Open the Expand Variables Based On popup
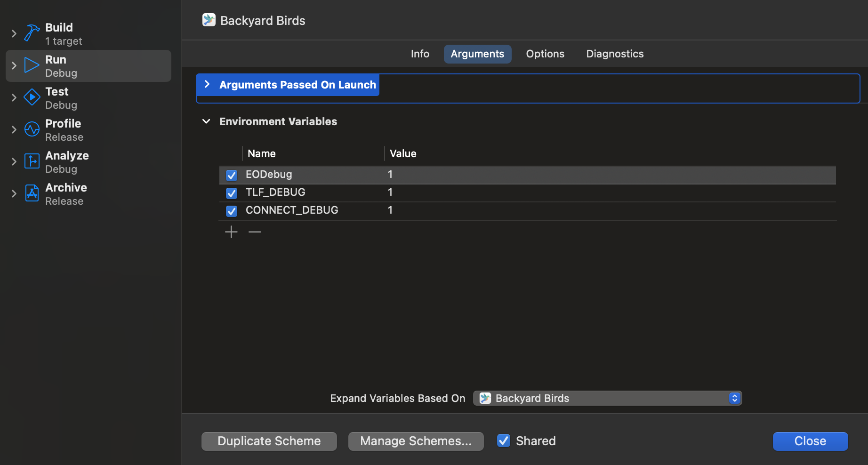The height and width of the screenshot is (465, 868). (x=607, y=398)
